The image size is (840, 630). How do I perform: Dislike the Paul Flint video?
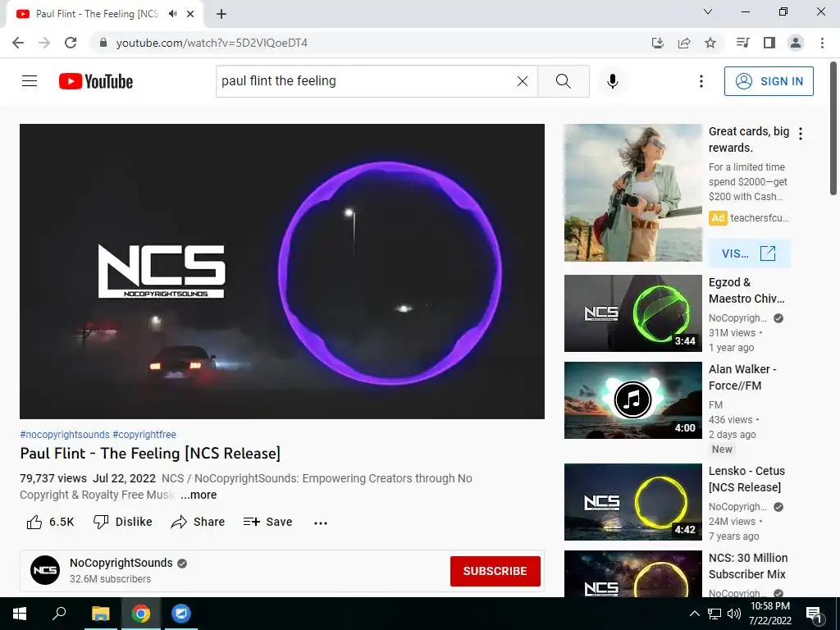[x=123, y=522]
